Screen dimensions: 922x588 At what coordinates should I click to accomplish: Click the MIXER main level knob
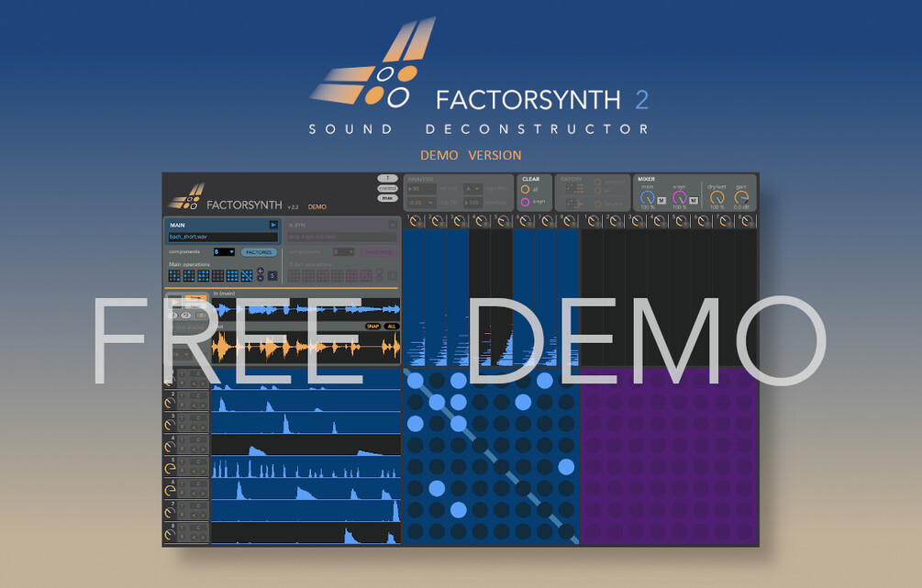(x=648, y=198)
